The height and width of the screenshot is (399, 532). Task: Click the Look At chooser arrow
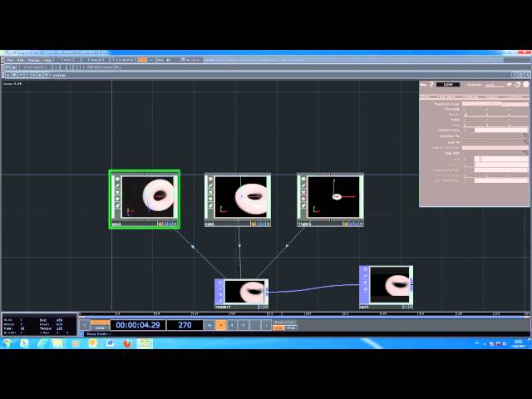[x=526, y=142]
